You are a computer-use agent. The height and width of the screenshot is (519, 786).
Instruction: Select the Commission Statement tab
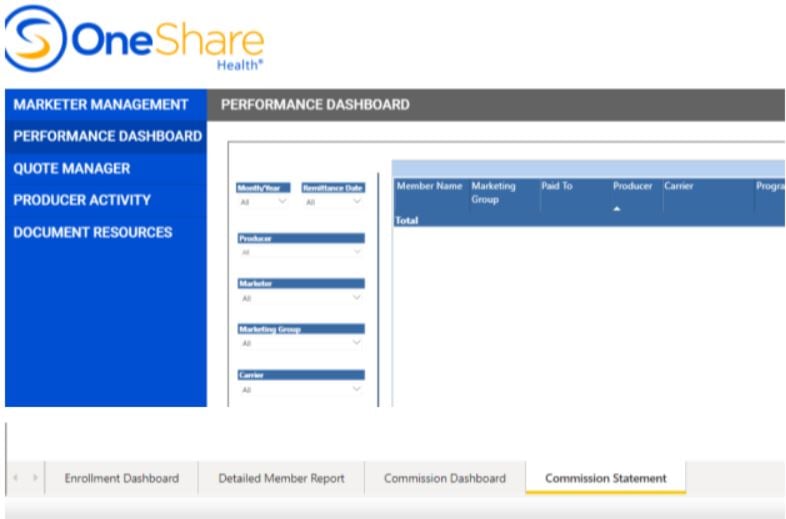(605, 478)
